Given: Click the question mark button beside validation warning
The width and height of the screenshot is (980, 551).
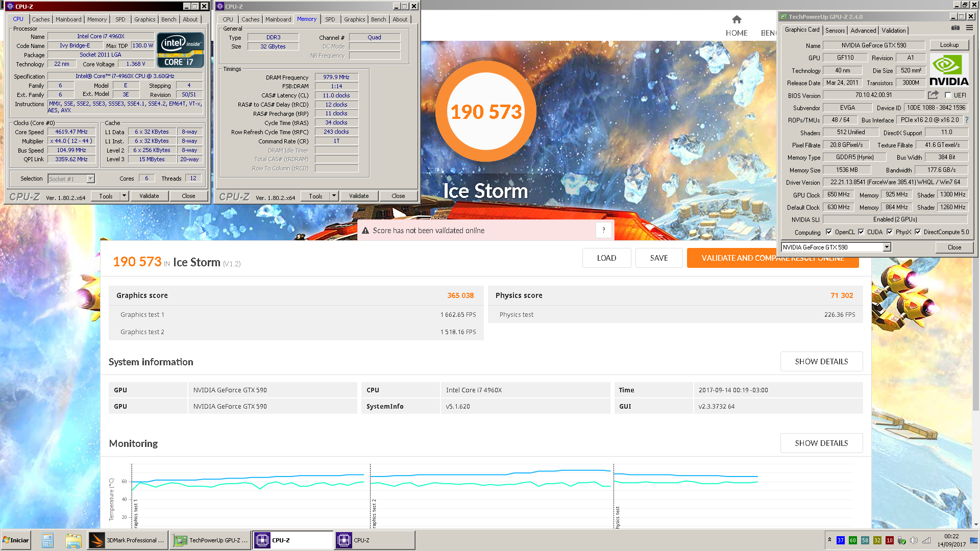Looking at the screenshot, I should click(x=603, y=230).
